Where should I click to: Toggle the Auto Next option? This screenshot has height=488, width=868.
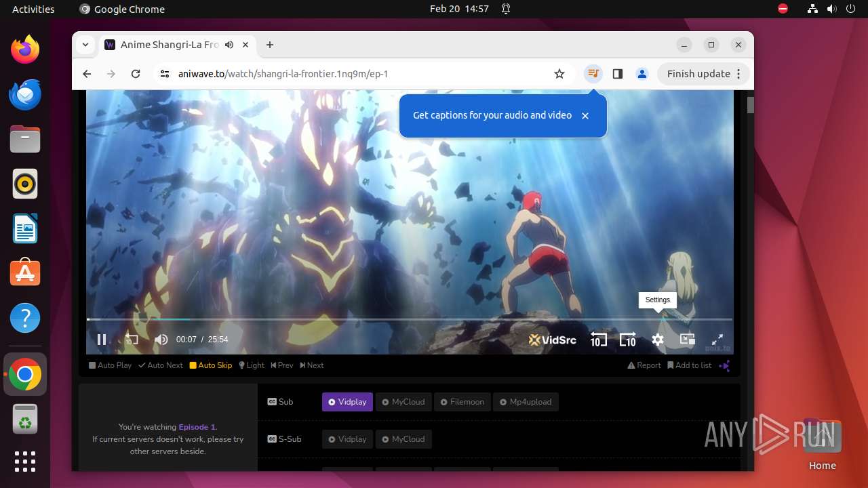tap(161, 365)
